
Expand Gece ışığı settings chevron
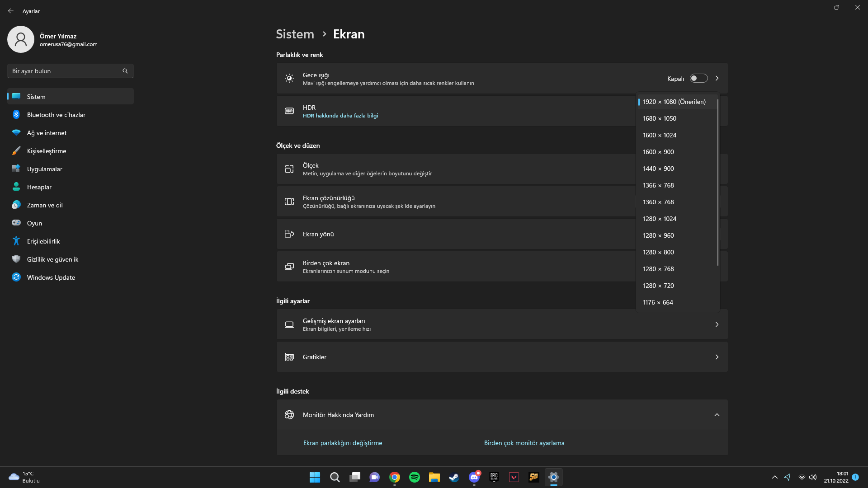point(717,78)
